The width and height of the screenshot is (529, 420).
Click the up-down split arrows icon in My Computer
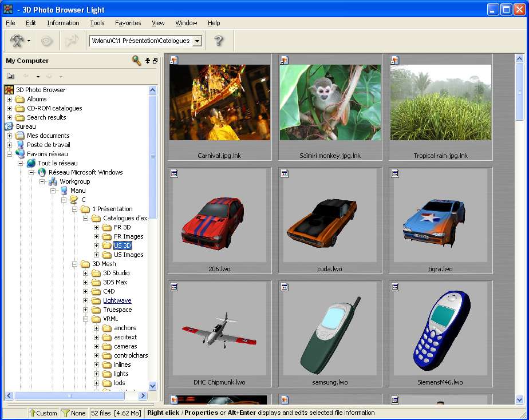click(x=148, y=61)
